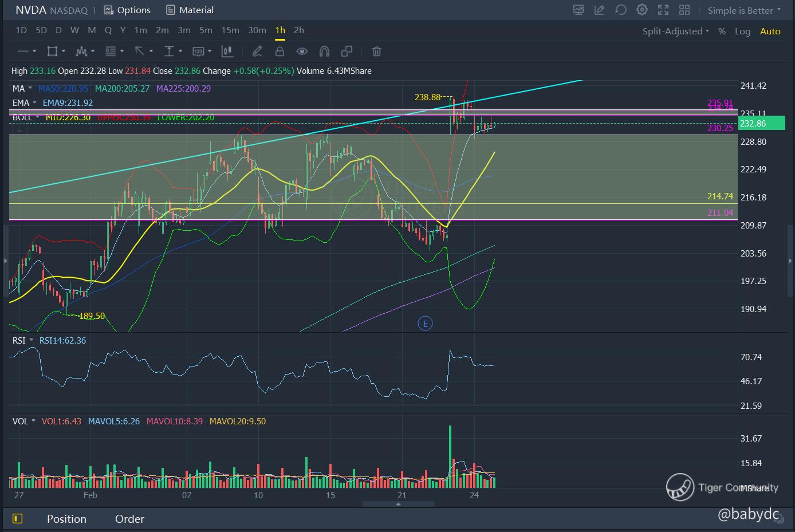
Task: Open the Options page
Action: (127, 10)
